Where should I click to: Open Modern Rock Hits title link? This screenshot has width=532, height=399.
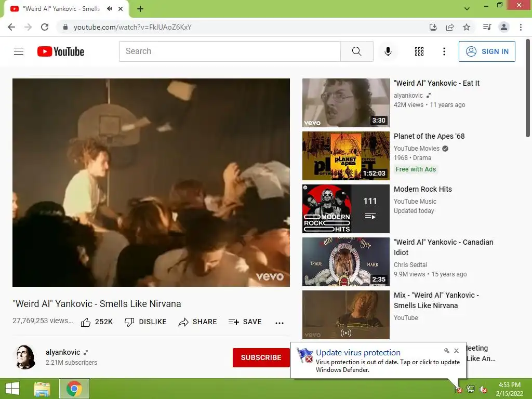tap(423, 189)
